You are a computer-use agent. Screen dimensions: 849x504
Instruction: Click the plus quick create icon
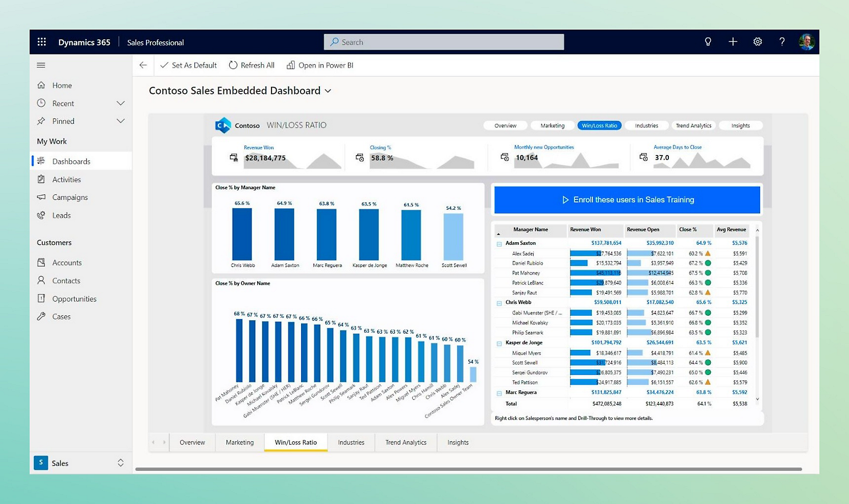[733, 42]
